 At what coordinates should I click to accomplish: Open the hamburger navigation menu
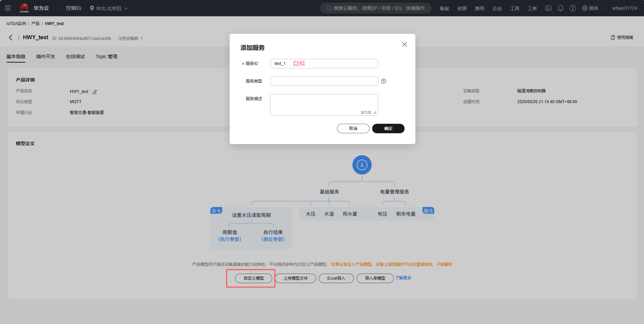(8, 8)
